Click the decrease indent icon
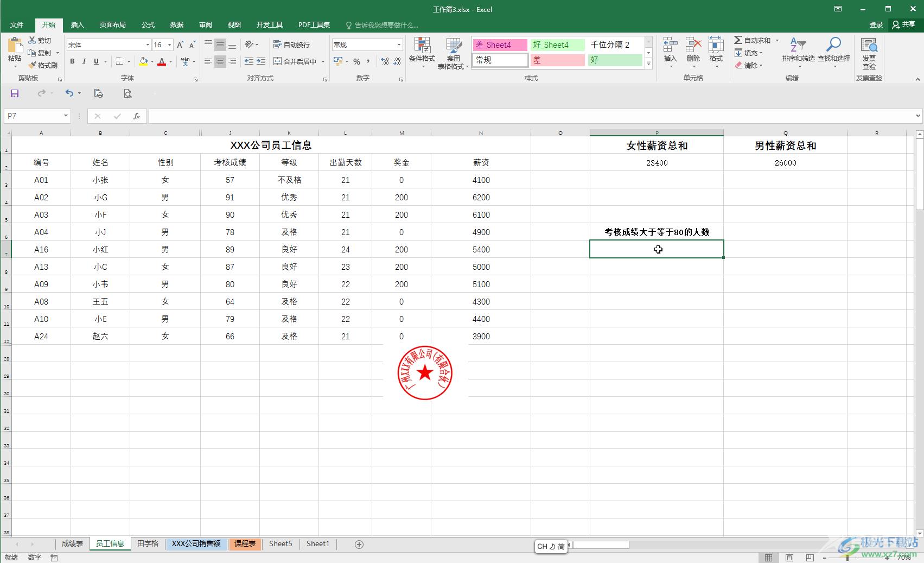This screenshot has height=563, width=924. (x=249, y=61)
